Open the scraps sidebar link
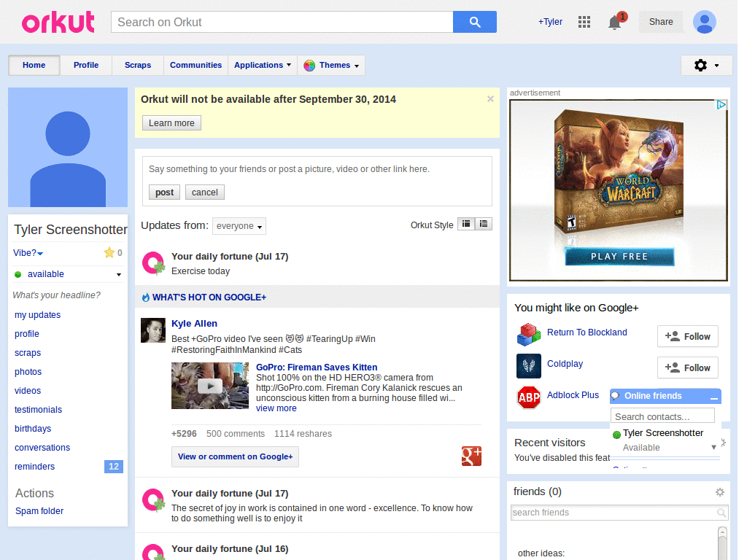Screen dimensions: 747x560 28,353
